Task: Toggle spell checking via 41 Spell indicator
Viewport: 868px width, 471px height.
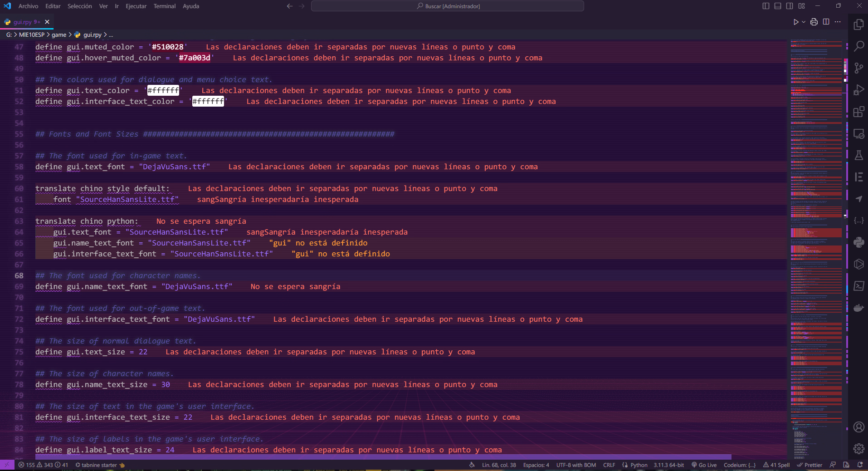Action: [x=776, y=465]
